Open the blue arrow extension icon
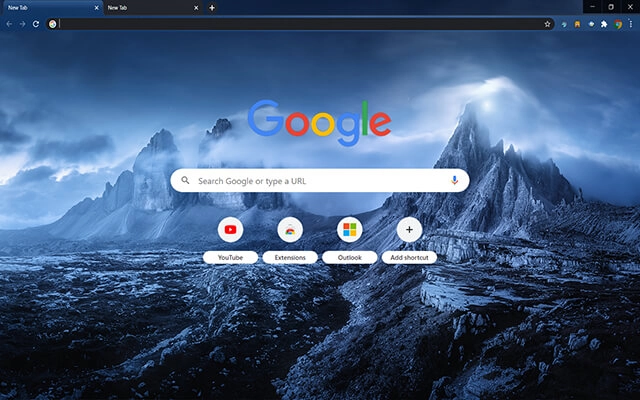 [564, 24]
